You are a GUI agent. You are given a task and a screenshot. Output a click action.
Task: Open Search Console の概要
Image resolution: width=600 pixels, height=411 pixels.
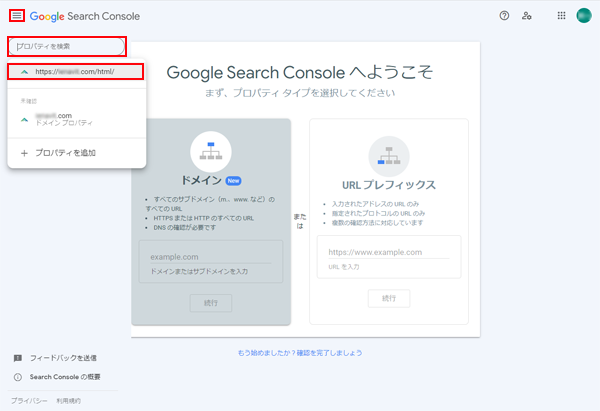point(65,377)
